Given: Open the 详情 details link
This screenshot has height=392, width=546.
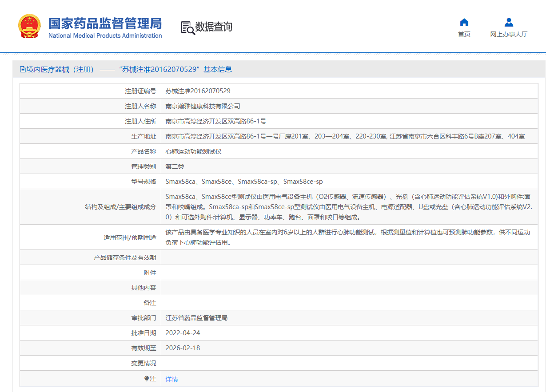Looking at the screenshot, I should (172, 379).
